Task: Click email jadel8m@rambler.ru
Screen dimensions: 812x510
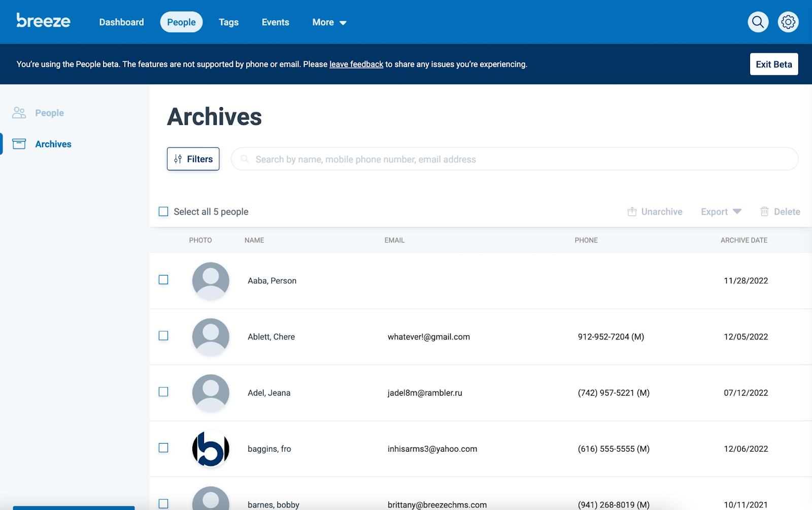Action: pyautogui.click(x=425, y=393)
